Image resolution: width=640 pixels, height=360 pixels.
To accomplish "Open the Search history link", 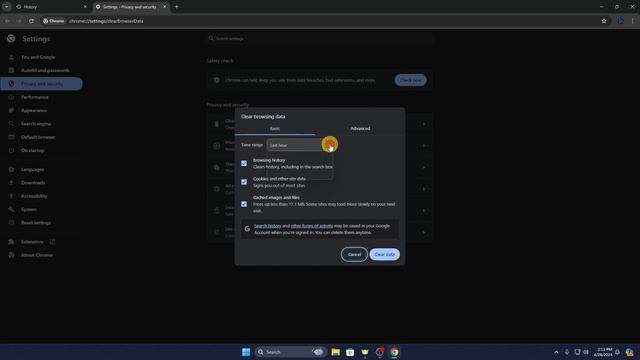I will pyautogui.click(x=267, y=226).
